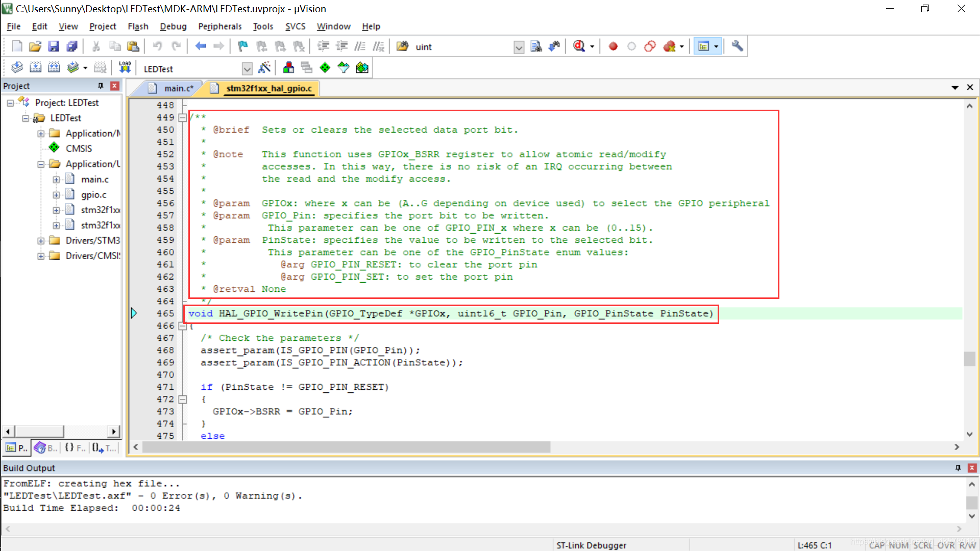Expand main.c in the project tree
Image resolution: width=980 pixels, height=551 pixels.
pos(56,180)
